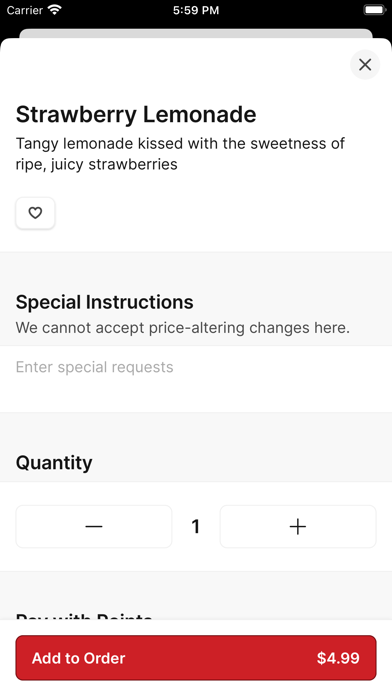Screen dimensions: 392x696
Task: Tap the 5:59 PM clock
Action: tap(196, 10)
